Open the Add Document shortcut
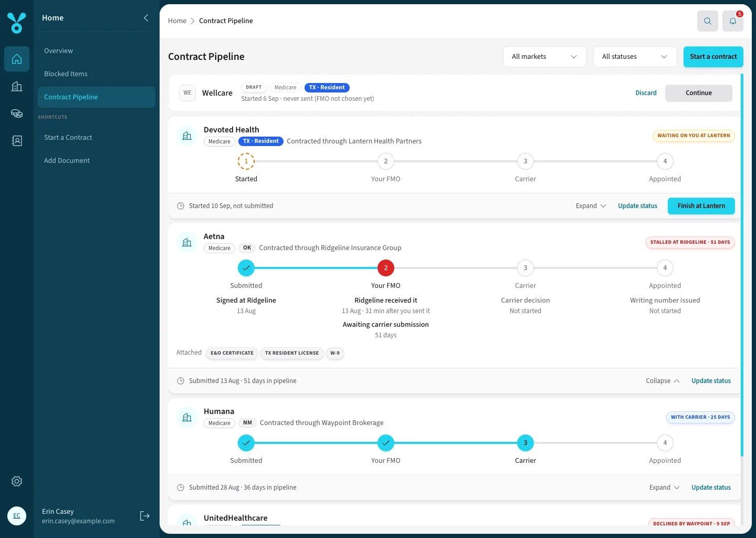This screenshot has height=538, width=756. point(97,161)
